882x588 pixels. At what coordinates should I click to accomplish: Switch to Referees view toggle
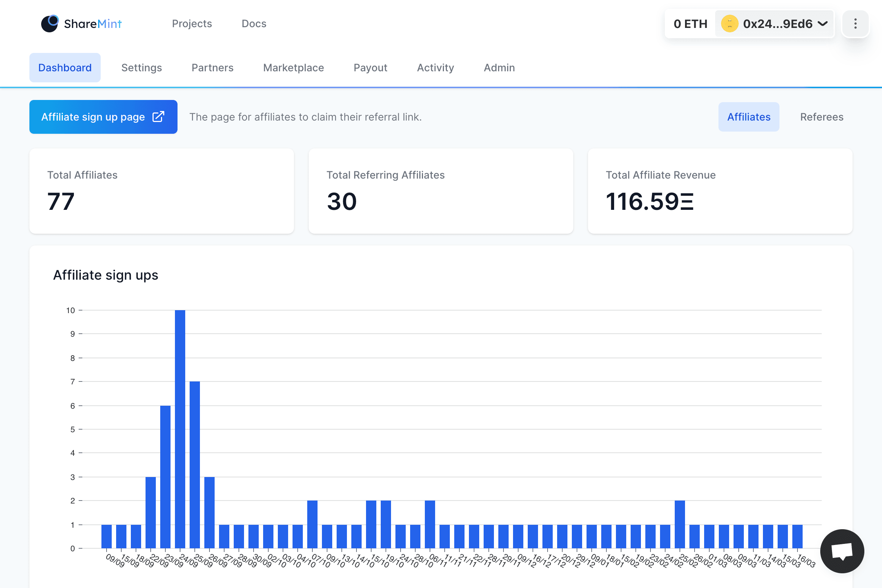click(x=821, y=117)
